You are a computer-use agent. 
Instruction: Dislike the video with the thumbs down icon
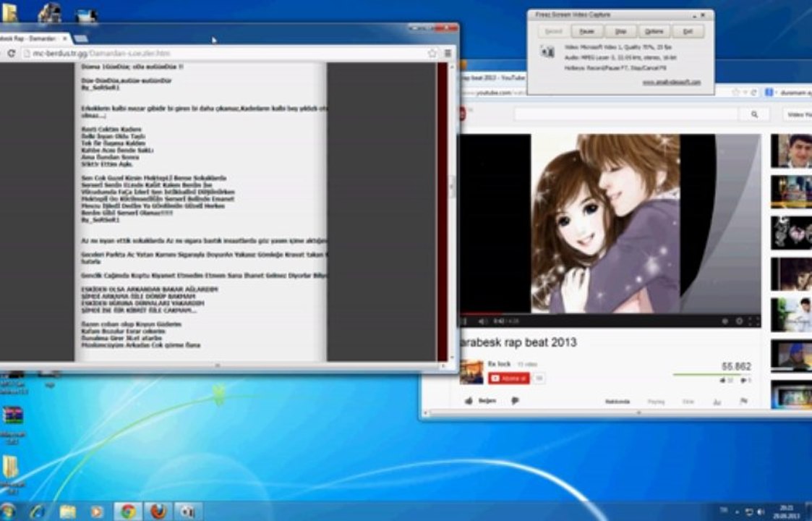(516, 401)
